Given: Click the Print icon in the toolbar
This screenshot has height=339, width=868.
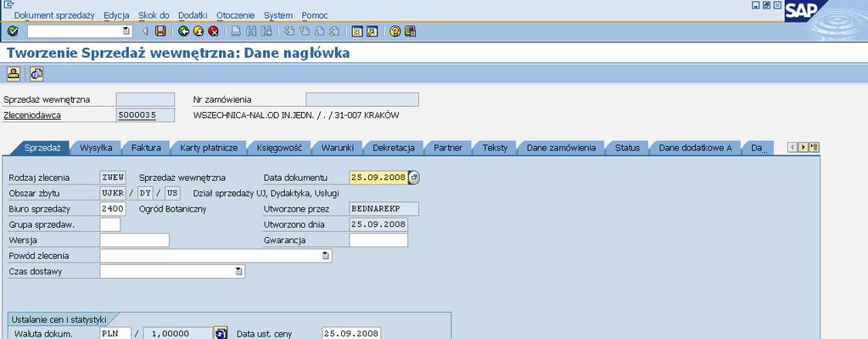Looking at the screenshot, I should coord(236,31).
